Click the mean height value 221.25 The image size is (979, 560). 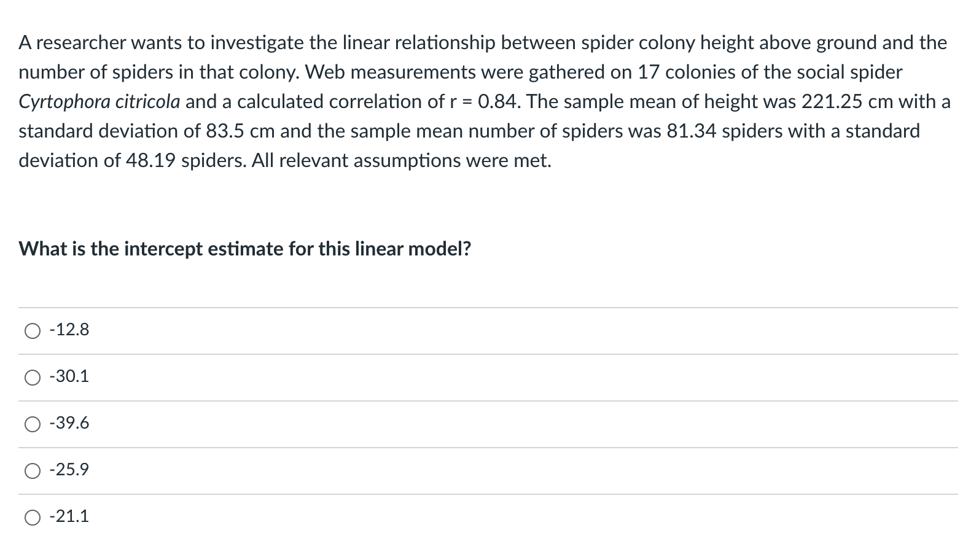pos(832,101)
